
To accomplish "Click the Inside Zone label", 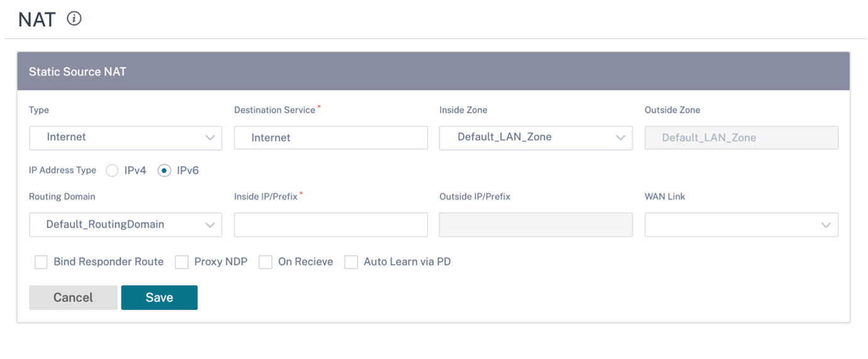I will [463, 110].
